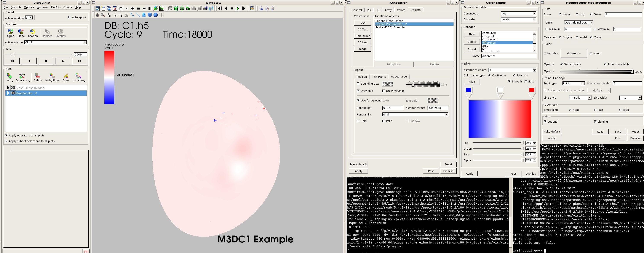Viewport: 644px width, 253px height.
Task: Close the active source database
Action: pyautogui.click(x=21, y=33)
